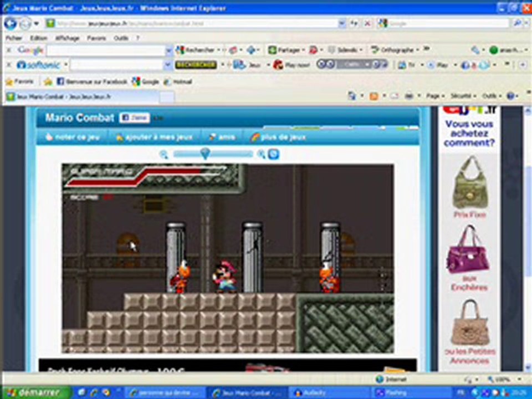This screenshot has height=399, width=532.
Task: Open the ? help menu
Action: (x=138, y=38)
